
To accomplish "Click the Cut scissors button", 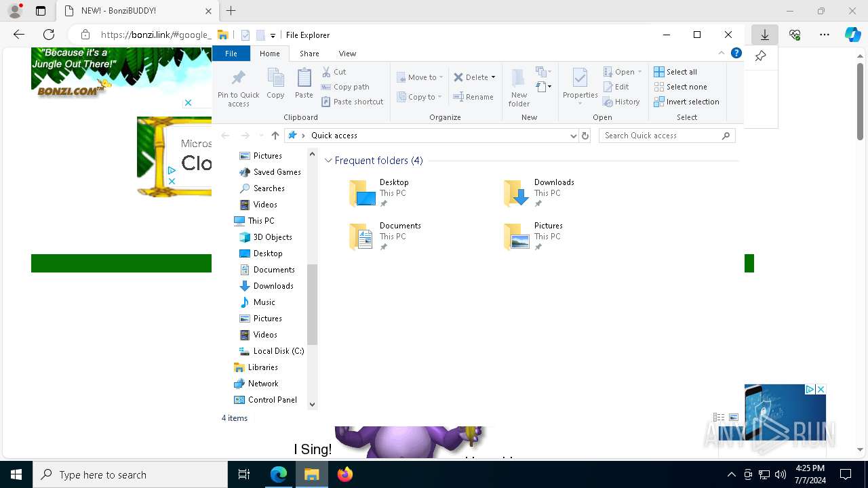I will click(334, 72).
